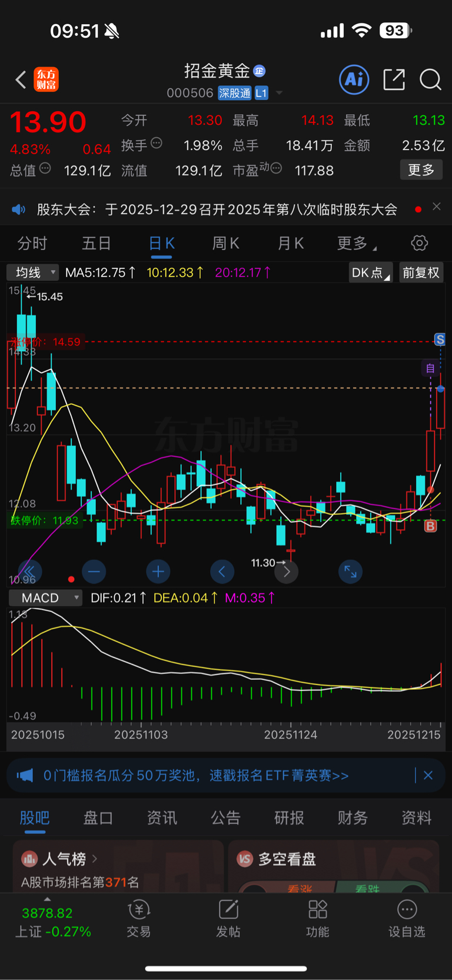Screen dimensions: 452x980
Task: Open the DK点 dropdown
Action: (x=371, y=273)
